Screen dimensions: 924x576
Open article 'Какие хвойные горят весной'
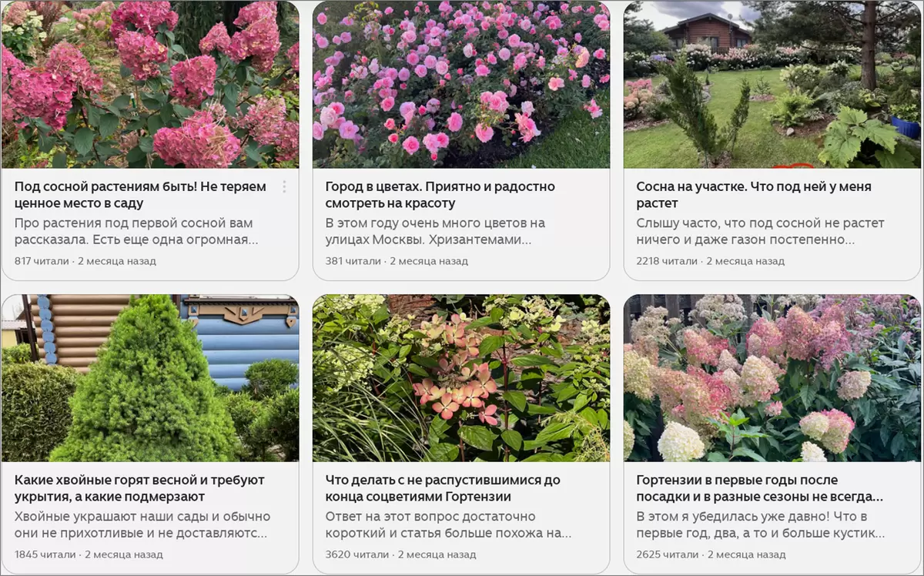(139, 488)
